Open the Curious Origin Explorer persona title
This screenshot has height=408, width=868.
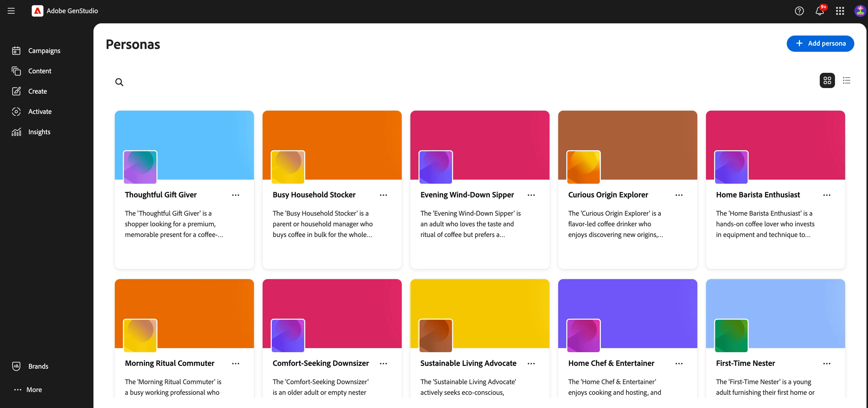(x=608, y=195)
